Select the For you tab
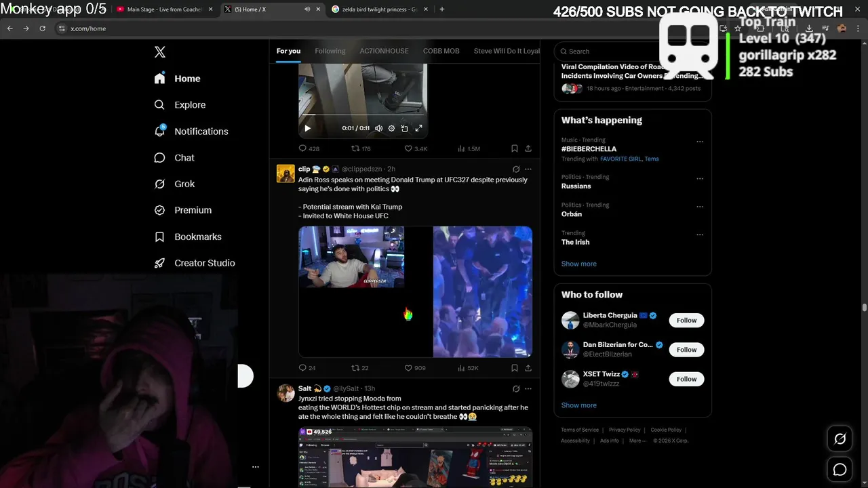Image resolution: width=868 pixels, height=488 pixels. [x=288, y=51]
